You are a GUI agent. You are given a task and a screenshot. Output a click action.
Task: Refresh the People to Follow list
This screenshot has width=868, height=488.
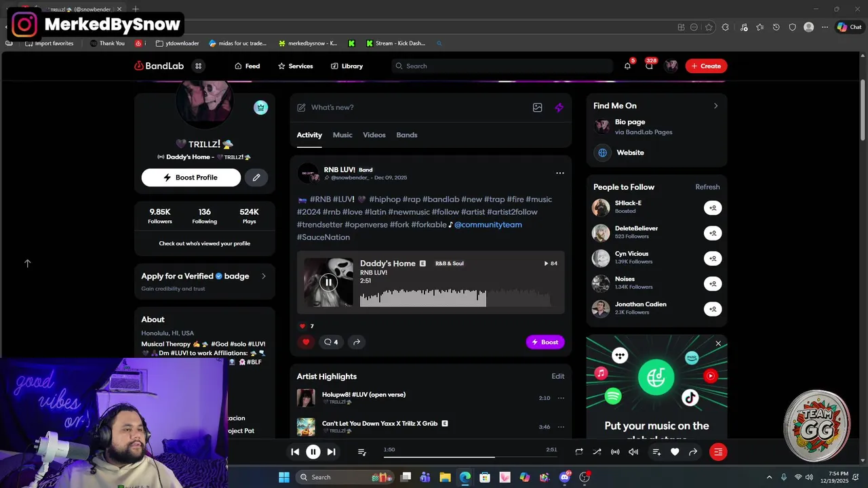707,187
